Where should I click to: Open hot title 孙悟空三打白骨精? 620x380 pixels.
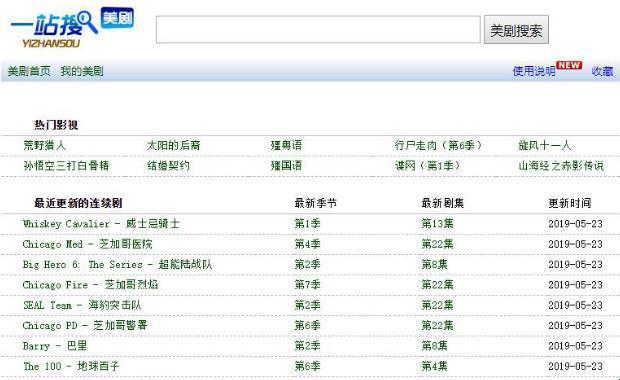[x=66, y=165]
